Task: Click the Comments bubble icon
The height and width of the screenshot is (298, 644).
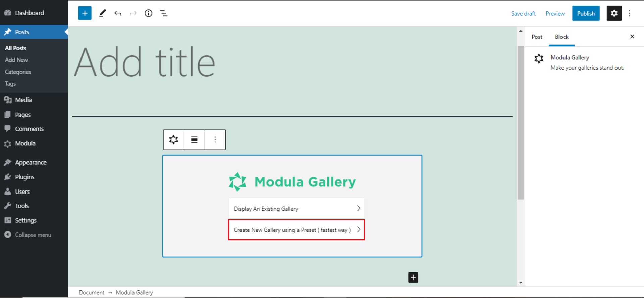Action: 8,129
